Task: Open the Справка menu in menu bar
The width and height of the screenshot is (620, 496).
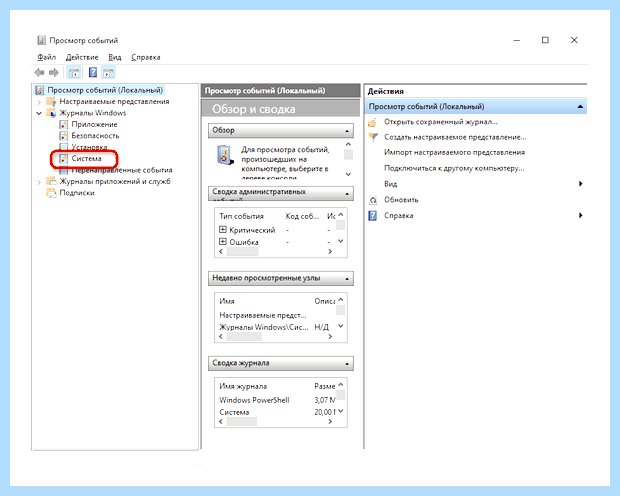Action: pos(146,57)
